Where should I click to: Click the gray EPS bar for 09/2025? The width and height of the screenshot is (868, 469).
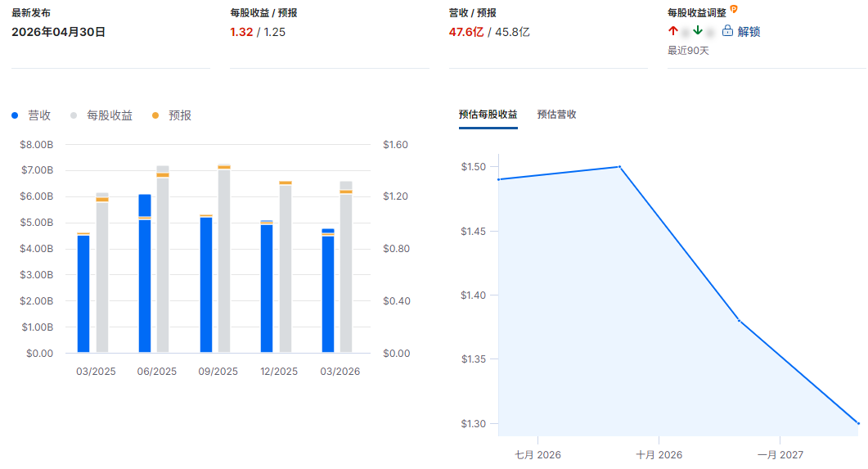[x=224, y=258]
